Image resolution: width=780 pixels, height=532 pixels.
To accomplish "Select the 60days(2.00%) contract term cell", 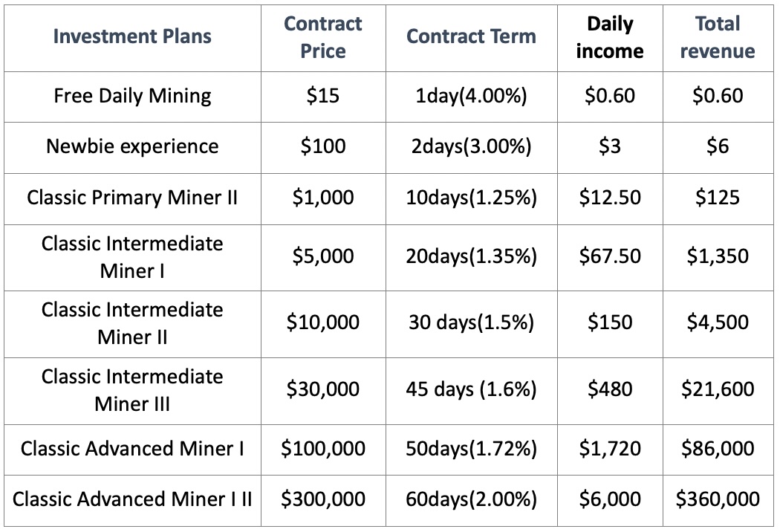I will click(x=471, y=499).
